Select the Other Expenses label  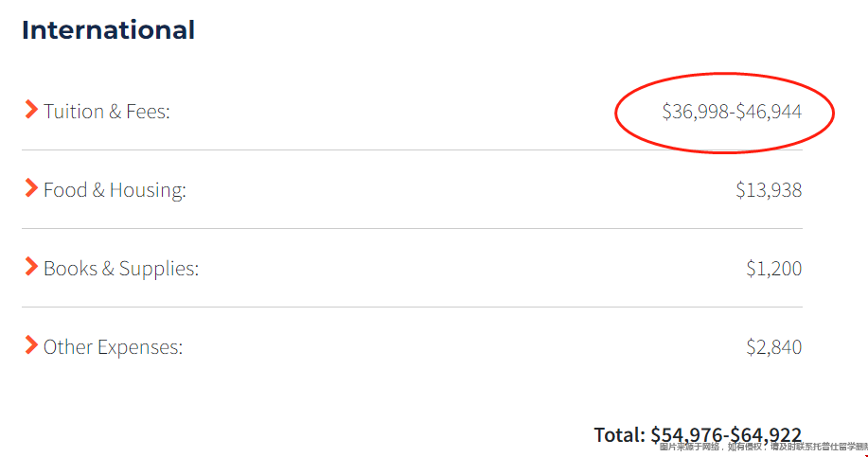[113, 347]
